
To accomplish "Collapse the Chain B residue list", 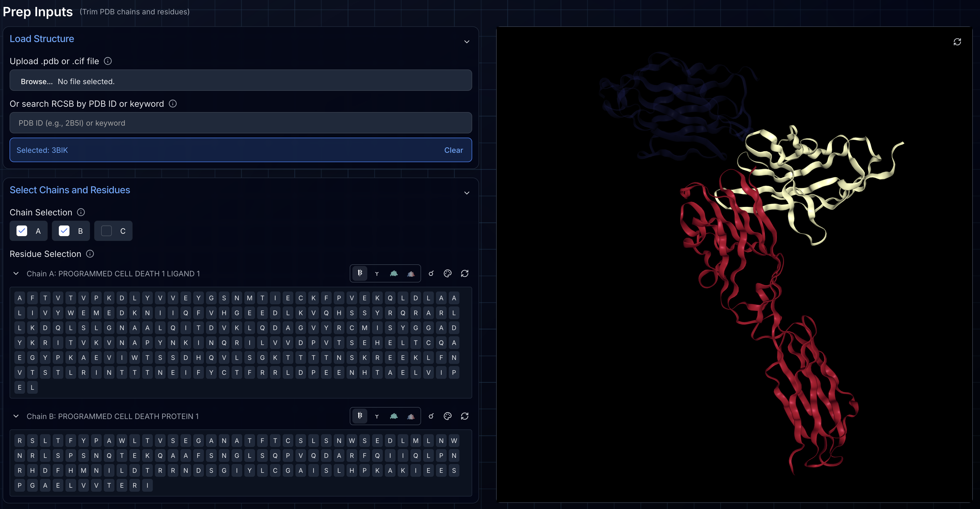I will [16, 416].
